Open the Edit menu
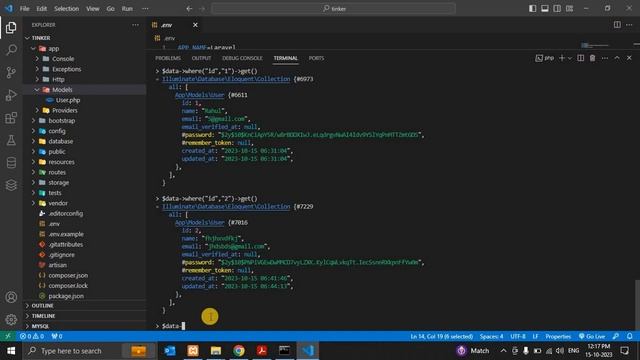The width and height of the screenshot is (640, 360). click(x=42, y=9)
